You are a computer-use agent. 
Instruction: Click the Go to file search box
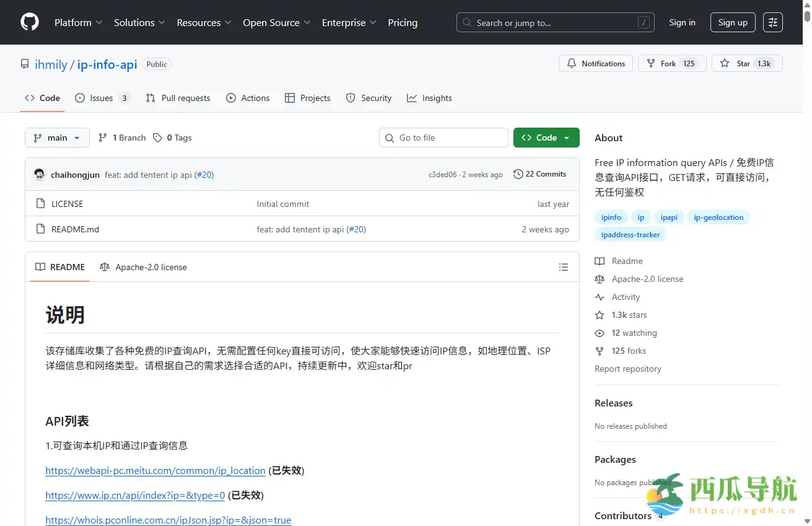pos(443,137)
